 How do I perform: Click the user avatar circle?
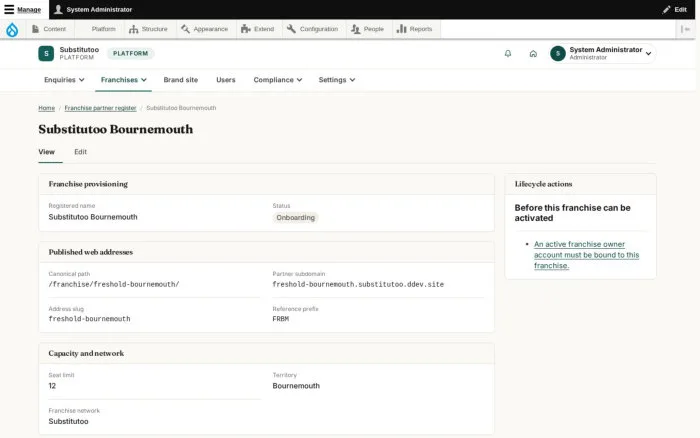558,54
